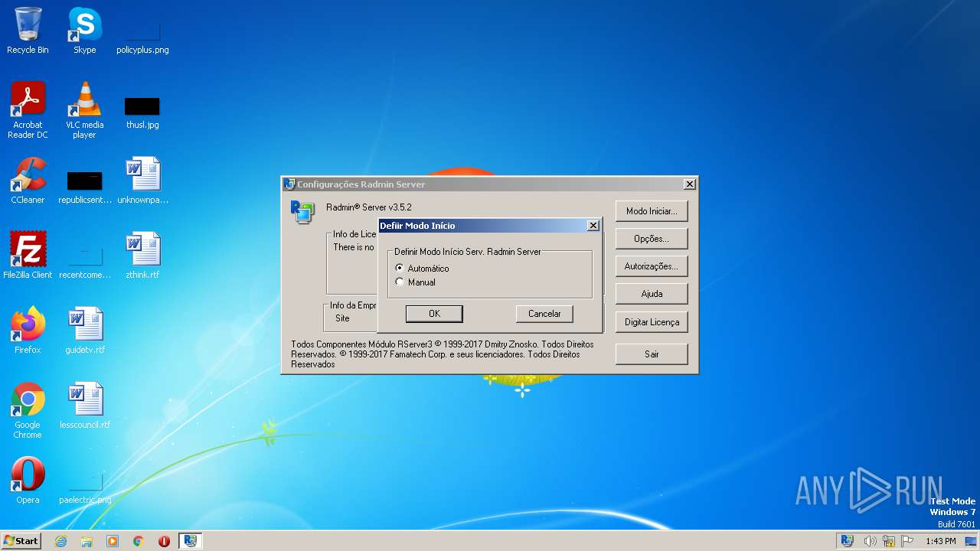Click the Radmin Server logo icon
Screen dimensions: 980x551
[x=302, y=212]
